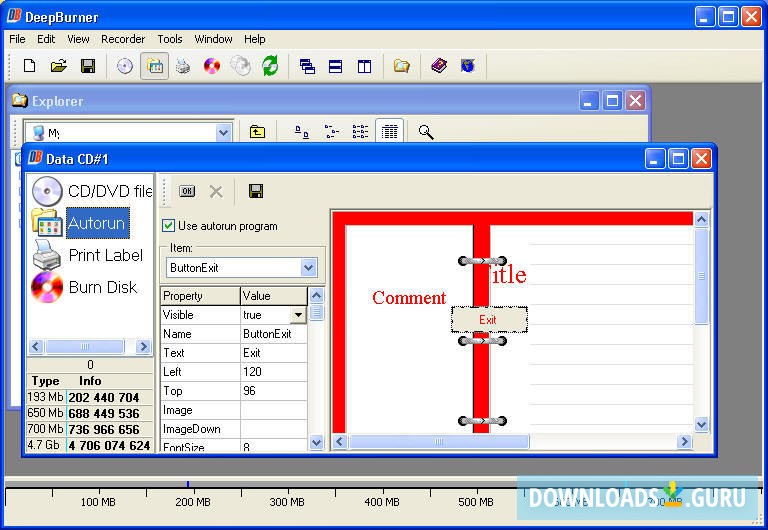This screenshot has width=768, height=530.
Task: Click the Exit button in autorun preview
Action: pyautogui.click(x=489, y=320)
